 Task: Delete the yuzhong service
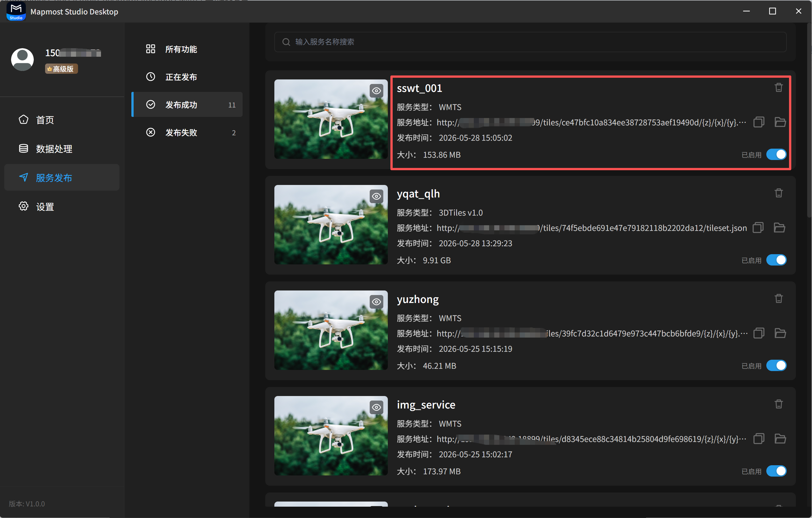click(779, 299)
